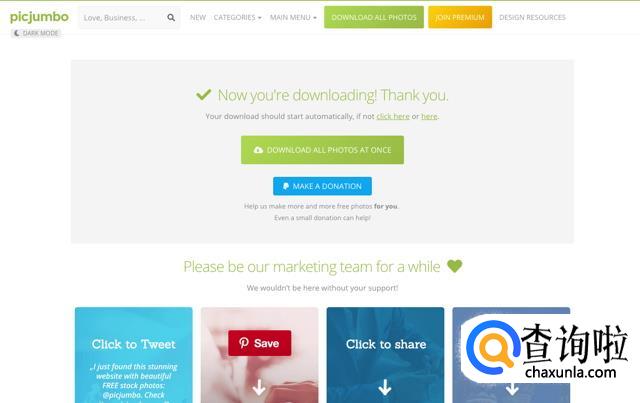Open the Click to share card

tap(385, 355)
